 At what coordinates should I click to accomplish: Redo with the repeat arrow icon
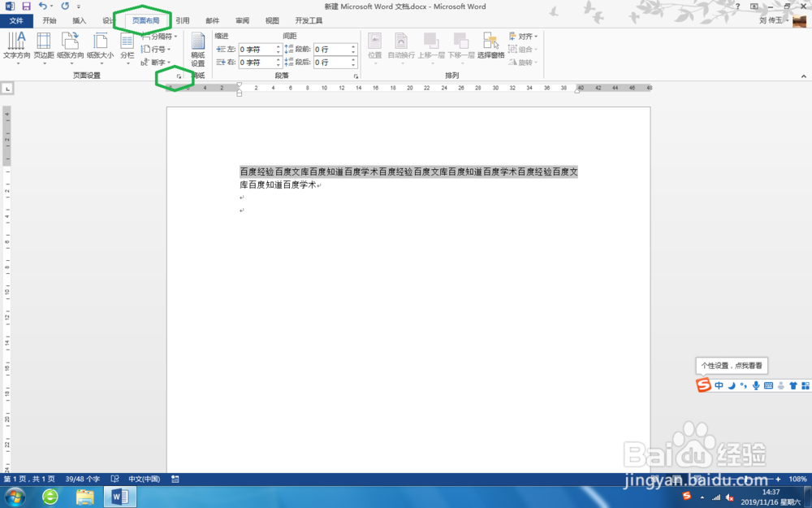tap(65, 7)
